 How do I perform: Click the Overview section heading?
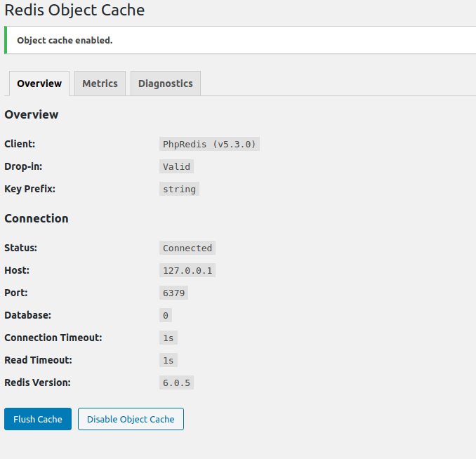coord(32,114)
